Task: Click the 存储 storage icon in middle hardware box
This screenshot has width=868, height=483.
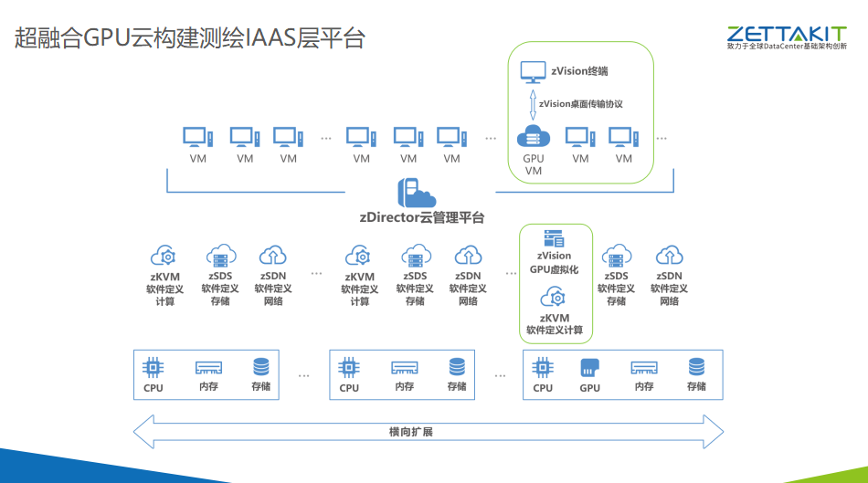Action: pos(457,367)
